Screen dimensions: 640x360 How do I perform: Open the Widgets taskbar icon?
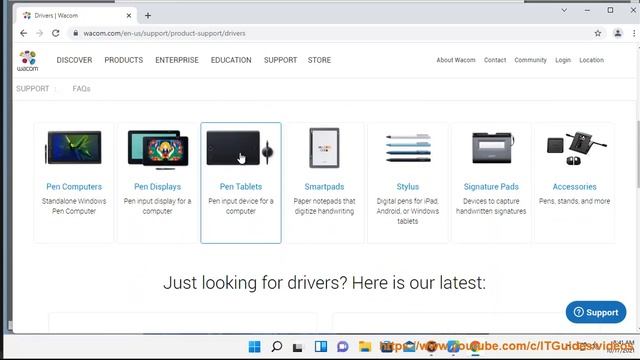pyautogui.click(x=321, y=347)
